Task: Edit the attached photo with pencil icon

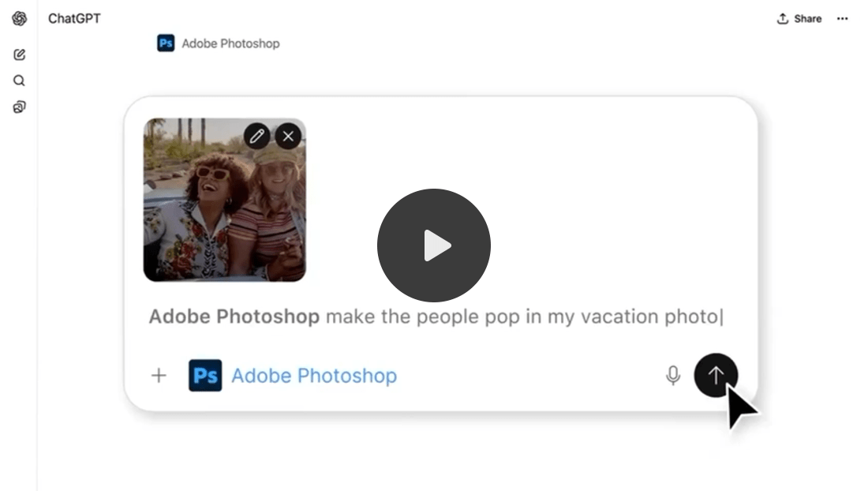Action: tap(257, 137)
